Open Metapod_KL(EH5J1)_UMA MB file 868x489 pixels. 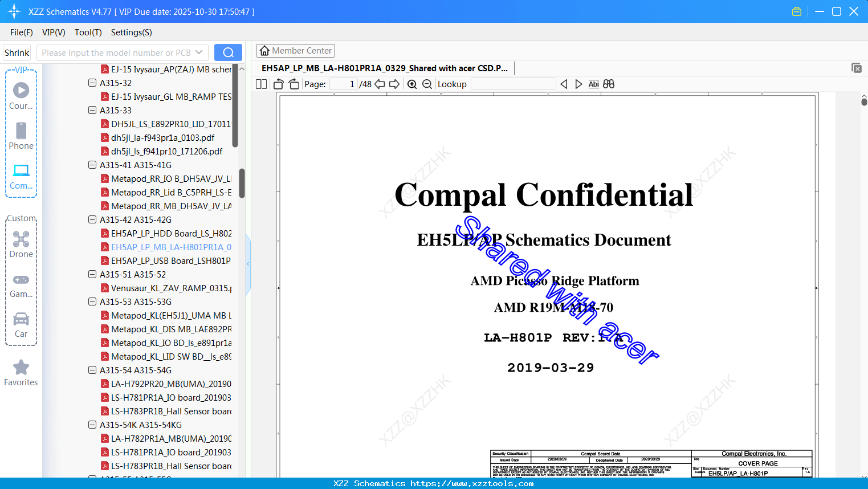[x=166, y=315]
